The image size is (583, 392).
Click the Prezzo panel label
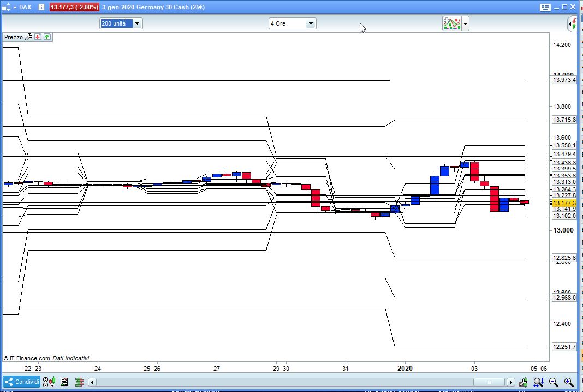tap(14, 37)
